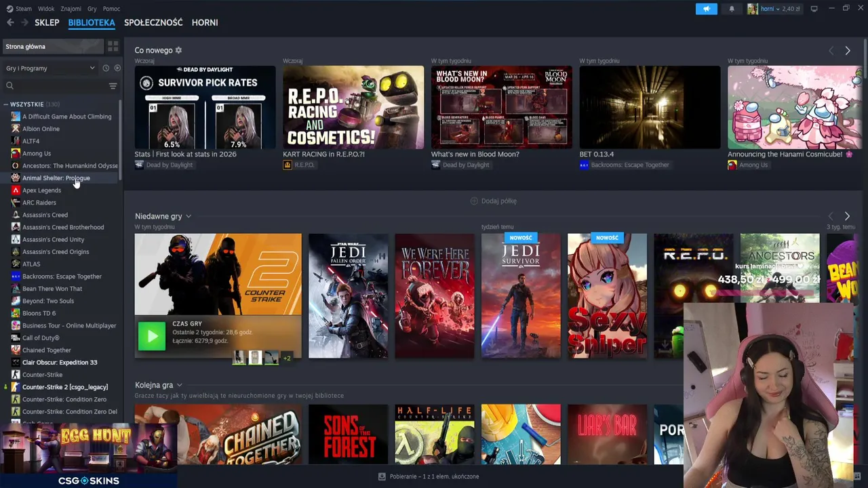Screen dimensions: 868x488
Task: Open Liar's Bar game cover
Action: pyautogui.click(x=607, y=434)
